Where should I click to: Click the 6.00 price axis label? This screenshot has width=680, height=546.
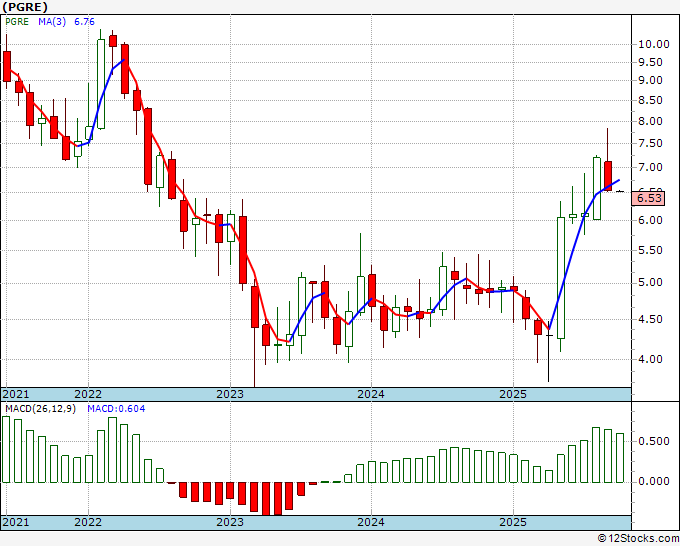[x=651, y=220]
